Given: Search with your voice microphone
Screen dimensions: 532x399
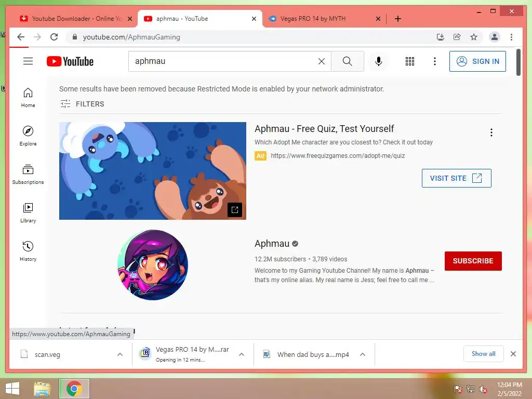Looking at the screenshot, I should [379, 61].
